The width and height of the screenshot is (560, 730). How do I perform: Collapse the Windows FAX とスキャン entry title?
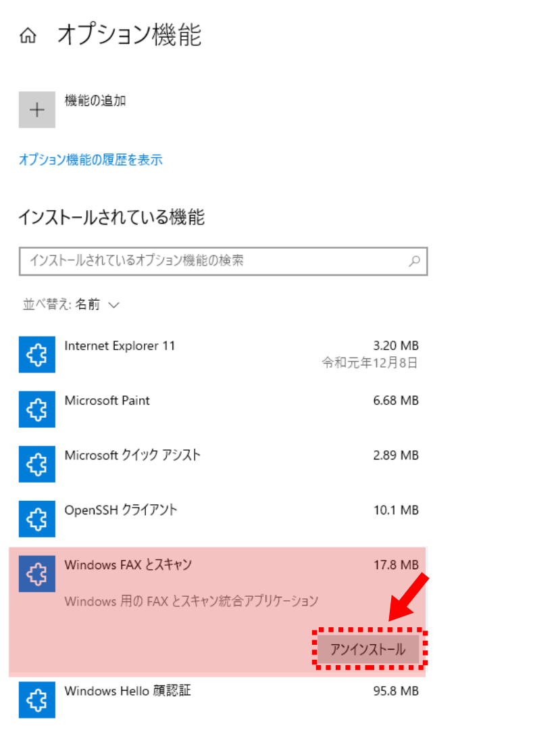(x=128, y=565)
